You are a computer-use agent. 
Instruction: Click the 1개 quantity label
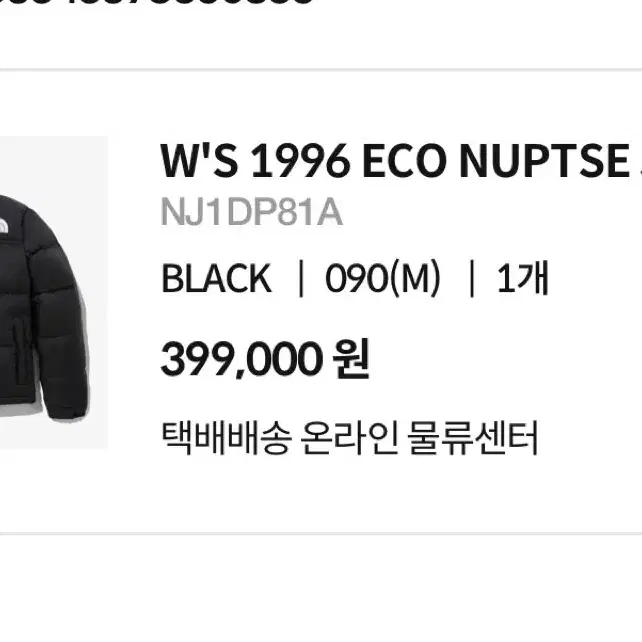[x=522, y=278]
